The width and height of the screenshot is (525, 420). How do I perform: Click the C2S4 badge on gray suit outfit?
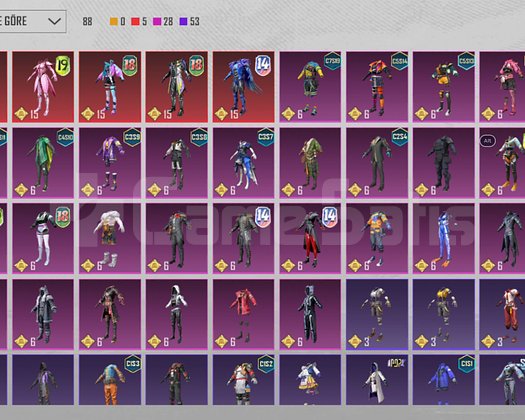(399, 137)
